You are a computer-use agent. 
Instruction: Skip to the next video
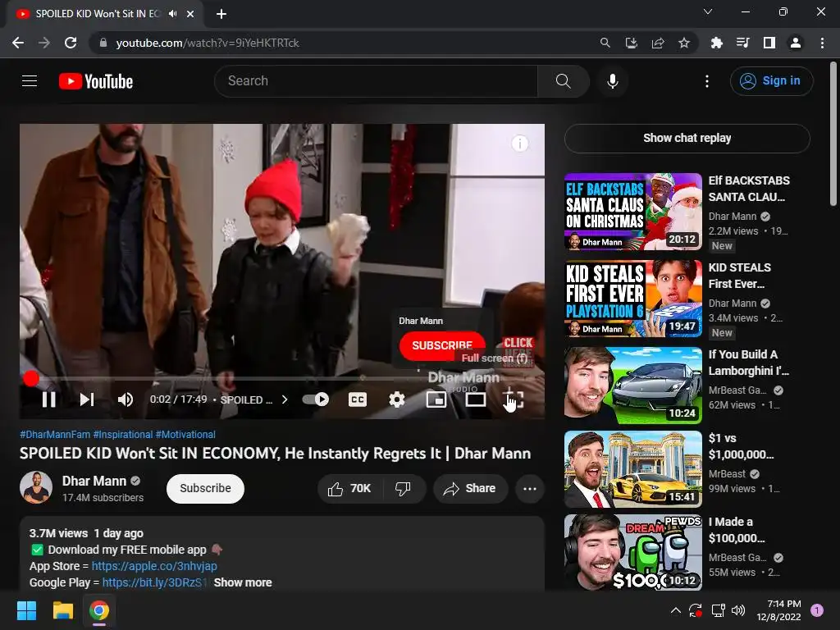tap(87, 399)
